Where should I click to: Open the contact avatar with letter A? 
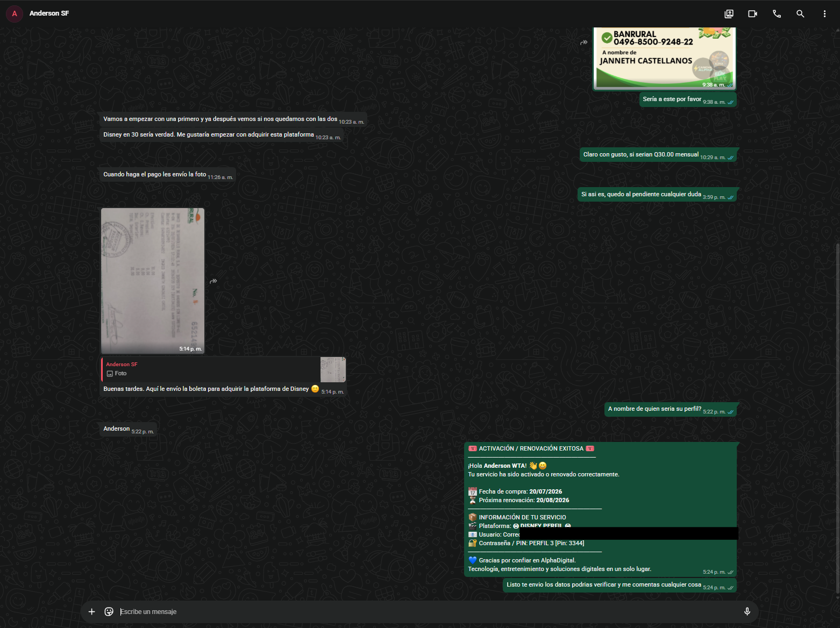pyautogui.click(x=15, y=13)
